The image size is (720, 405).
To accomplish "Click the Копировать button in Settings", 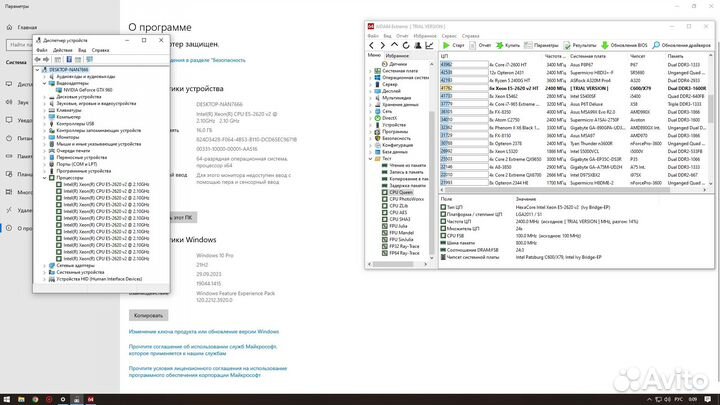I will [x=148, y=315].
